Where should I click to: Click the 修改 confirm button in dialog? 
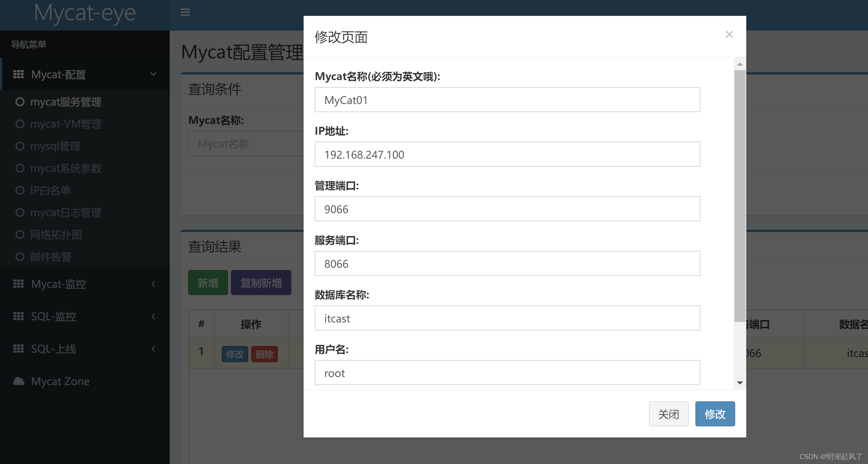[715, 413]
